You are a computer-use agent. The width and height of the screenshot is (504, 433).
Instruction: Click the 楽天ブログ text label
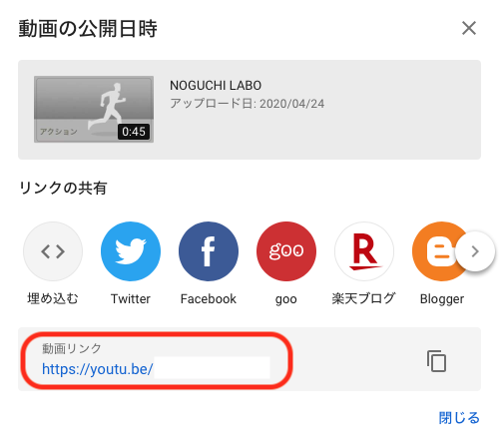[x=364, y=298]
